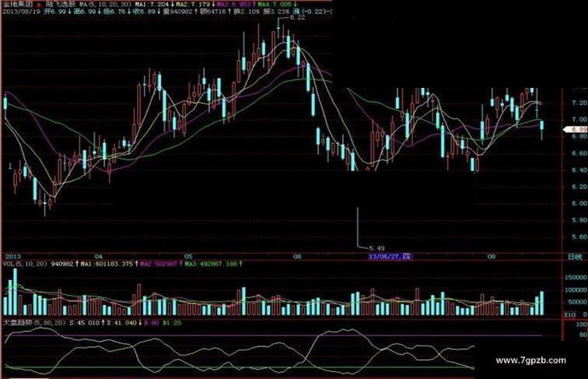Click the 100000 volume axis label
The width and height of the screenshot is (588, 379).
(x=576, y=290)
